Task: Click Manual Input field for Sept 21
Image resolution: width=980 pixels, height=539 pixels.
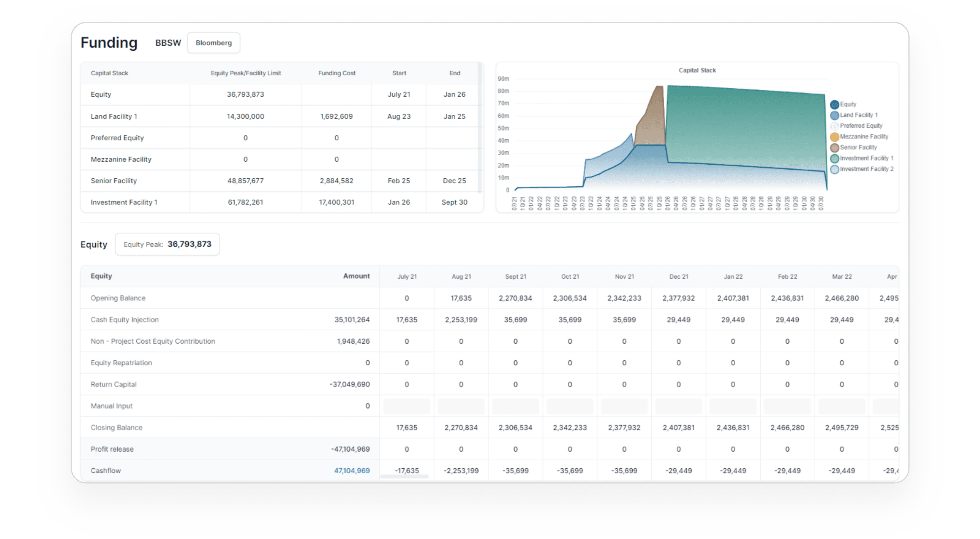Action: point(516,406)
